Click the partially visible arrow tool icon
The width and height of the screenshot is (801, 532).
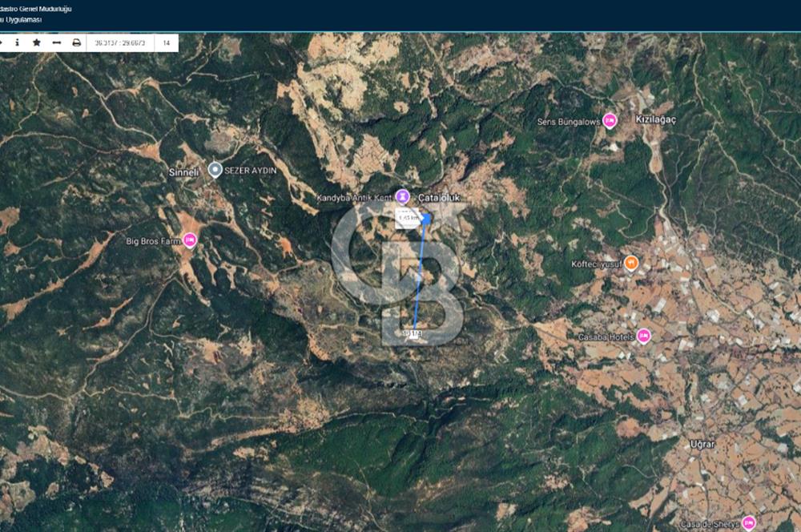coord(2,42)
